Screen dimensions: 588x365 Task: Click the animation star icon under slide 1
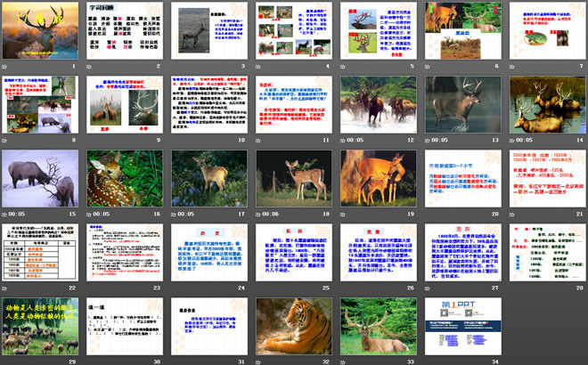coord(6,66)
